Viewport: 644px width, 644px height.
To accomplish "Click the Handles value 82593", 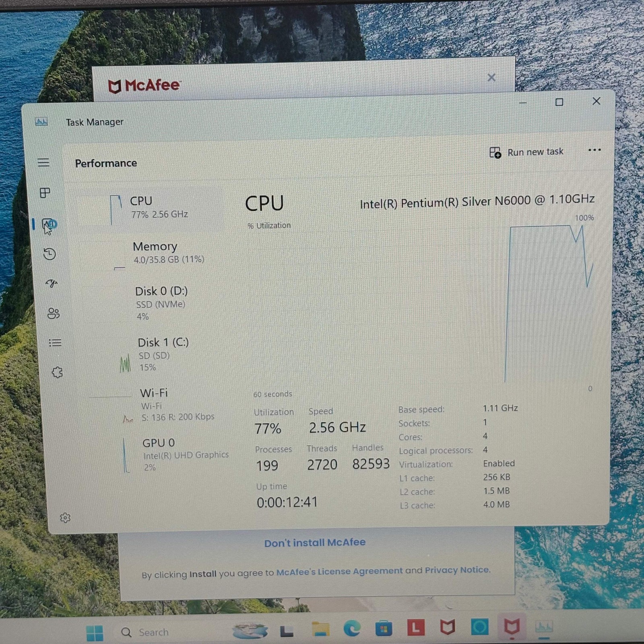I will click(371, 464).
